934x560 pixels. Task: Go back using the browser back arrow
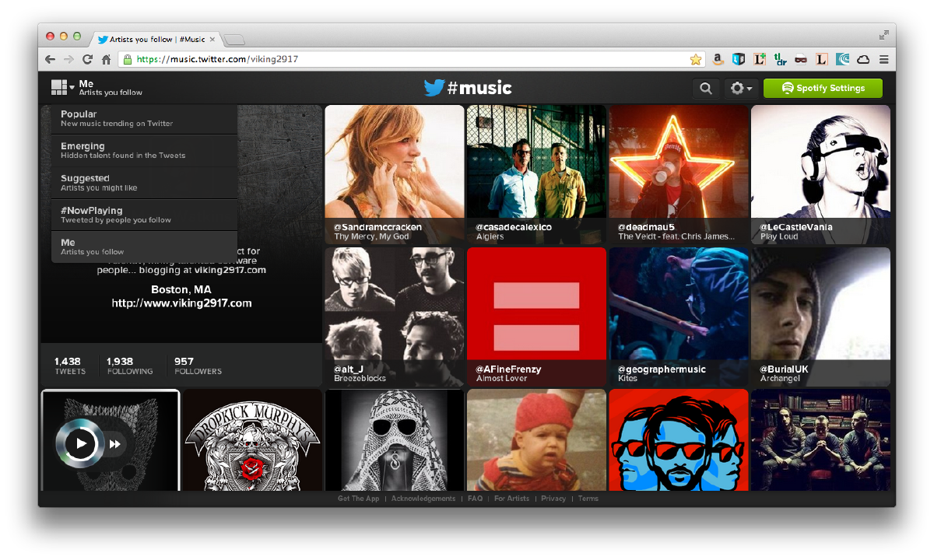(49, 58)
